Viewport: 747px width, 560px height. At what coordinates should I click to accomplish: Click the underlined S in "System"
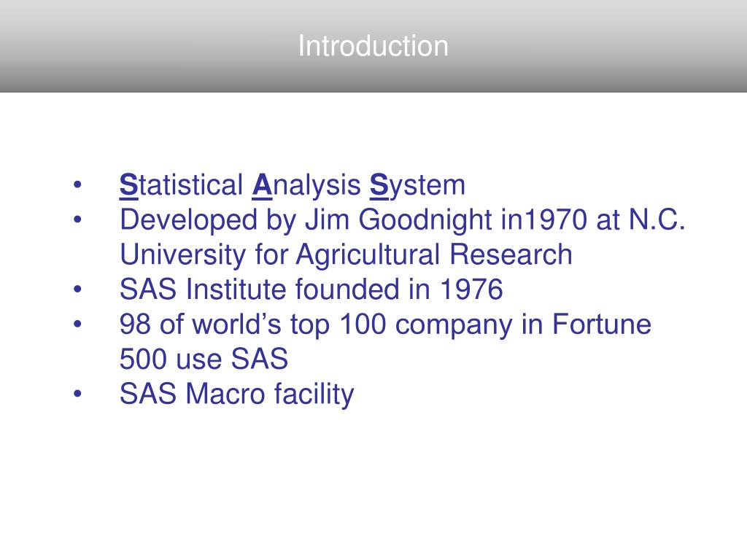coord(379,185)
